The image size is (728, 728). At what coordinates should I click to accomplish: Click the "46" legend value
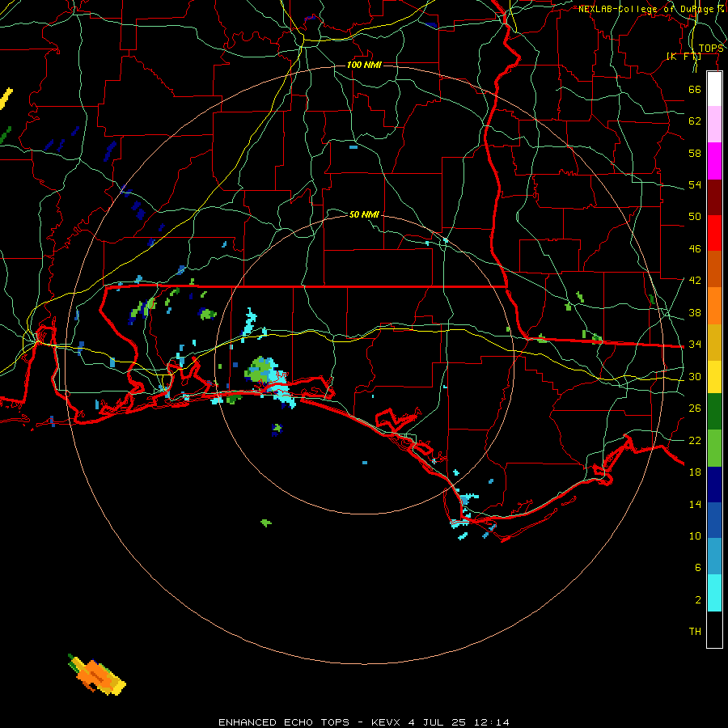click(x=695, y=248)
